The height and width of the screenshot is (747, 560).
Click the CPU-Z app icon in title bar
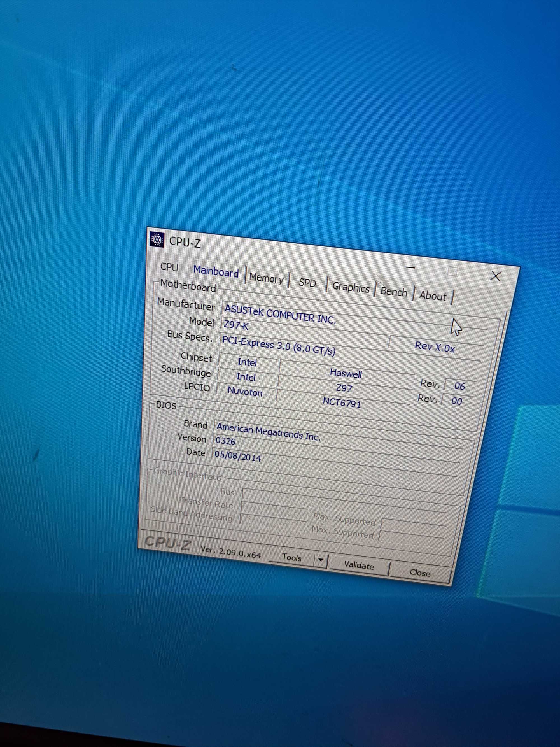tap(157, 240)
